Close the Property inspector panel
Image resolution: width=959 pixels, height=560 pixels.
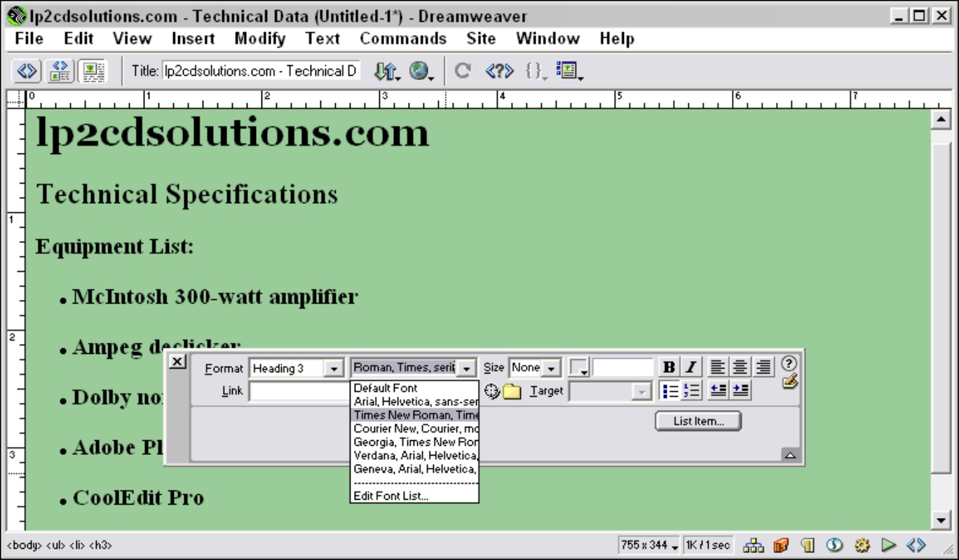(179, 360)
